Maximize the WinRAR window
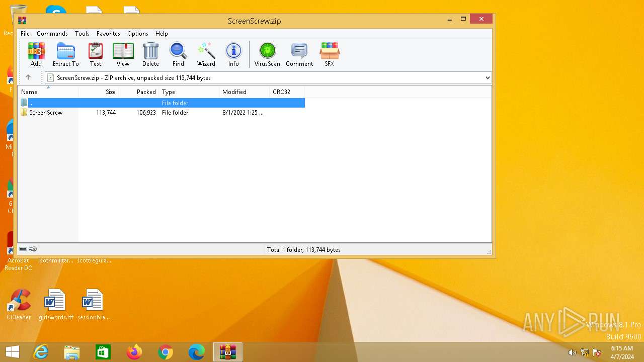Image resolution: width=644 pixels, height=362 pixels. (x=463, y=20)
